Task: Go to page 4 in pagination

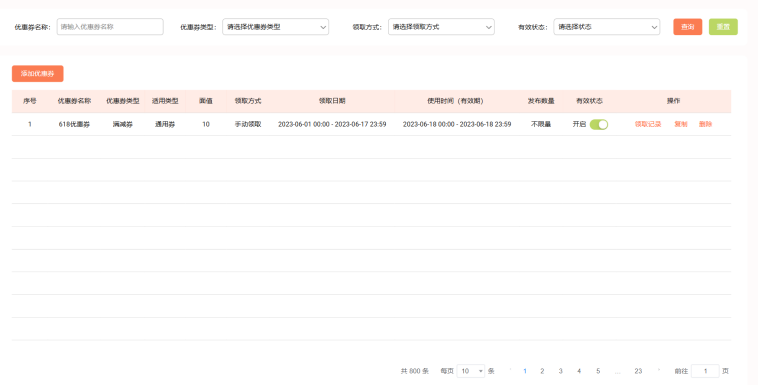Action: (x=579, y=371)
